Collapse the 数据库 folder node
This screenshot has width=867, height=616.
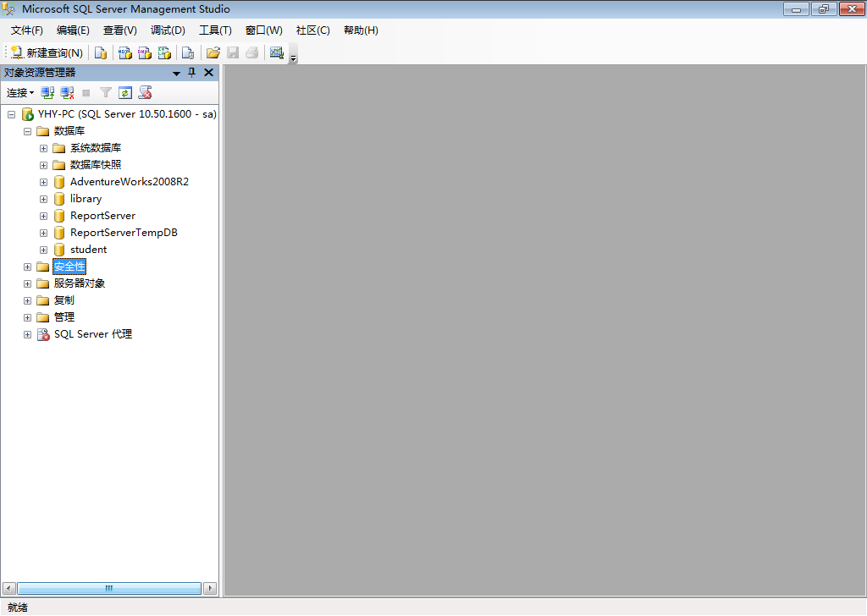pyautogui.click(x=27, y=131)
